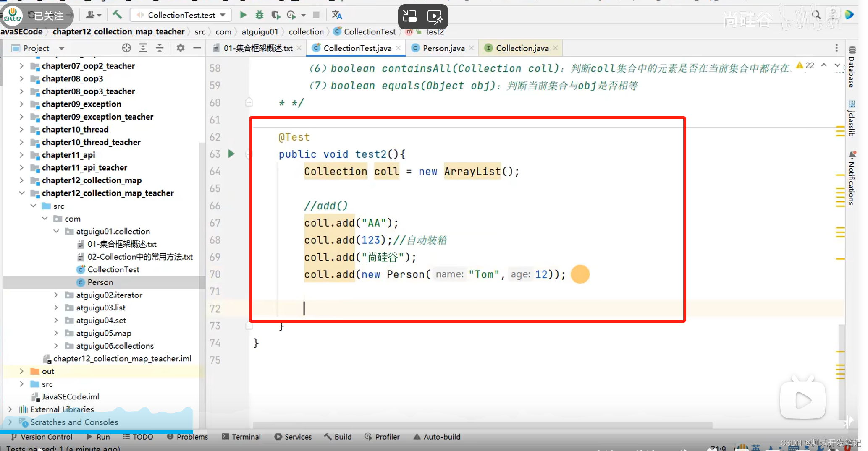Expand atguigu05.map package
Viewport: 868px width, 451px height.
(56, 333)
